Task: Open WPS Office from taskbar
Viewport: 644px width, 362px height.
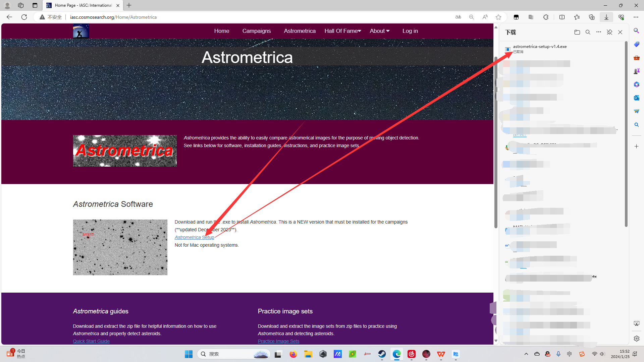Action: [441, 354]
